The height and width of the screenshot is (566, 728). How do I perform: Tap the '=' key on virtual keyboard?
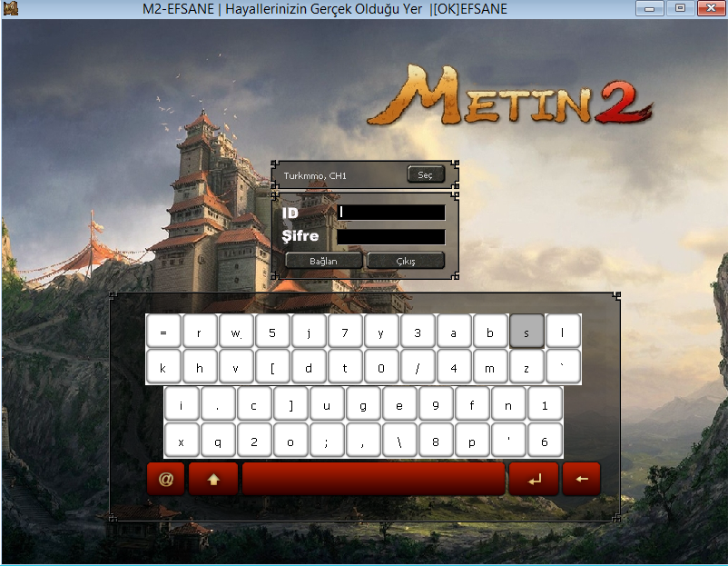tap(163, 332)
